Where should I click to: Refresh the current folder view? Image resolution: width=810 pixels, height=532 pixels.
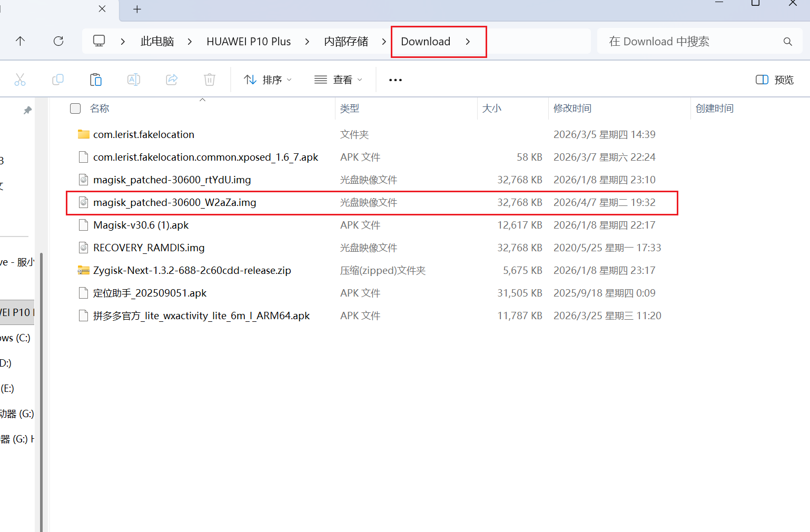pyautogui.click(x=58, y=41)
